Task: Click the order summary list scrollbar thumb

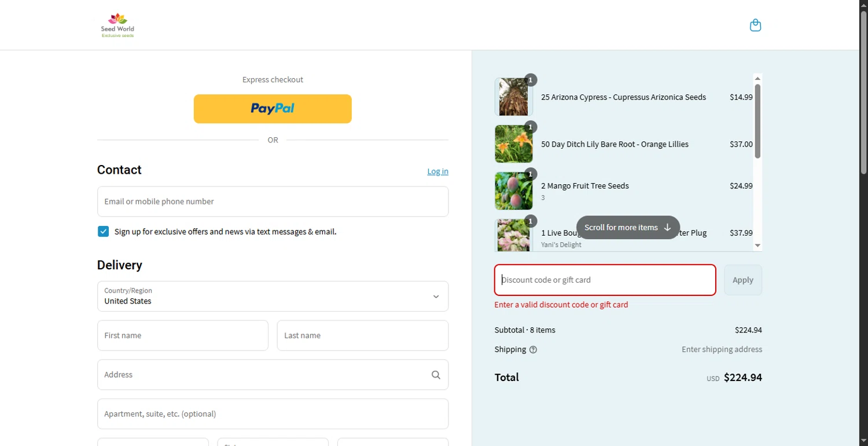Action: tap(757, 120)
